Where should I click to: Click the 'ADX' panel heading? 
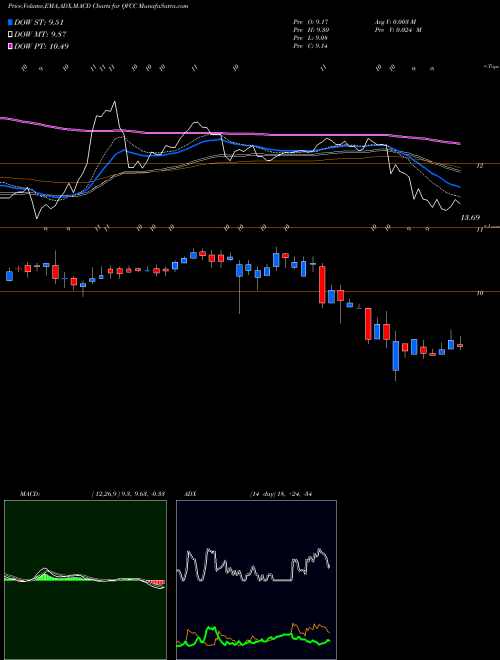[190, 494]
